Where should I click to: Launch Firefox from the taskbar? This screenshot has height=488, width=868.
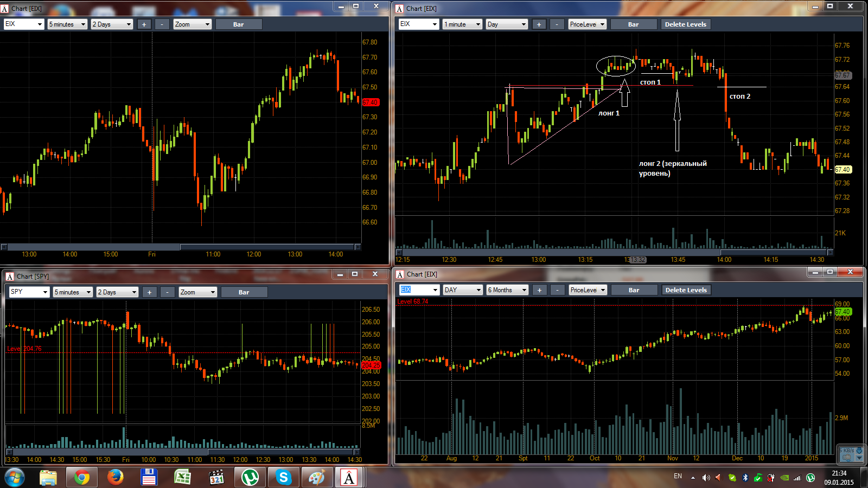[115, 478]
